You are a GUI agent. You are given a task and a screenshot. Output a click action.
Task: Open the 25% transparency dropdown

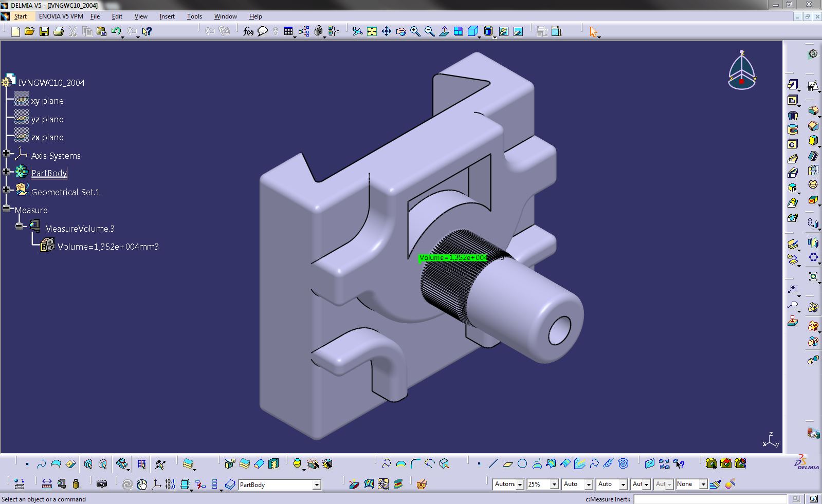[x=554, y=484]
